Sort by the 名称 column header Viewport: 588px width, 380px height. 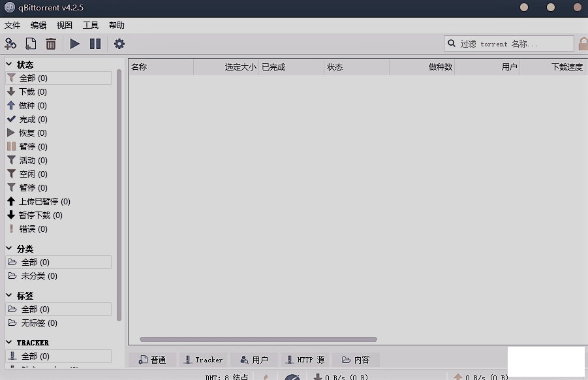[161, 67]
